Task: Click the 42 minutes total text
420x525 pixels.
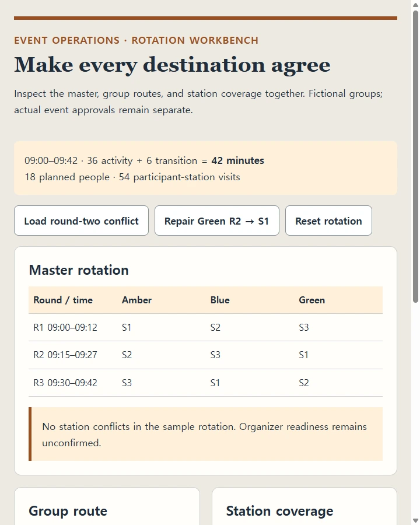Action: point(238,160)
